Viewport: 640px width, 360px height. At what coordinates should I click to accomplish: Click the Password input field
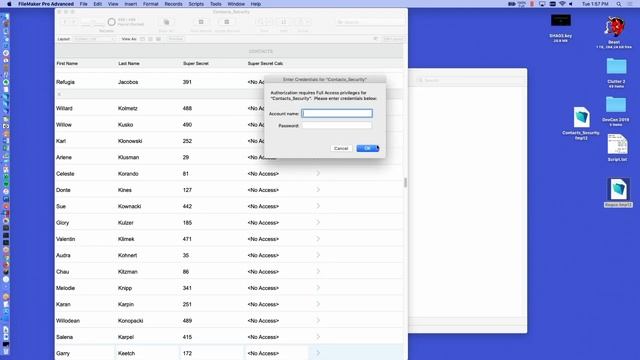point(337,125)
